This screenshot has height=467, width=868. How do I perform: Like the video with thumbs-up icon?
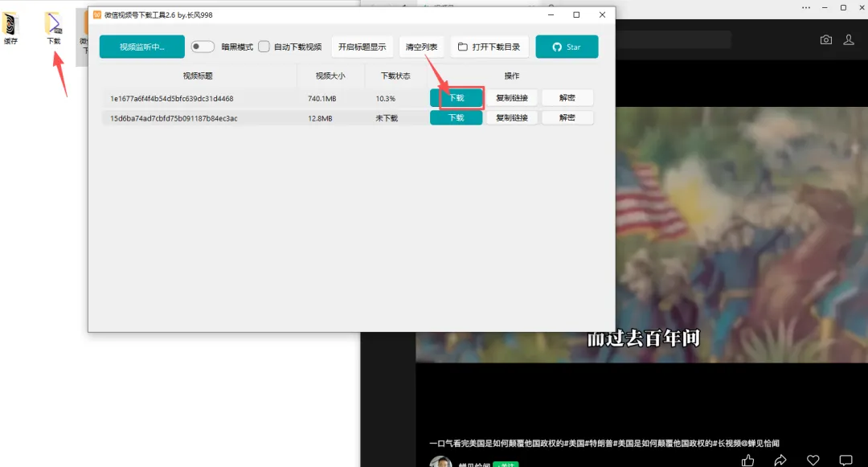pyautogui.click(x=748, y=461)
